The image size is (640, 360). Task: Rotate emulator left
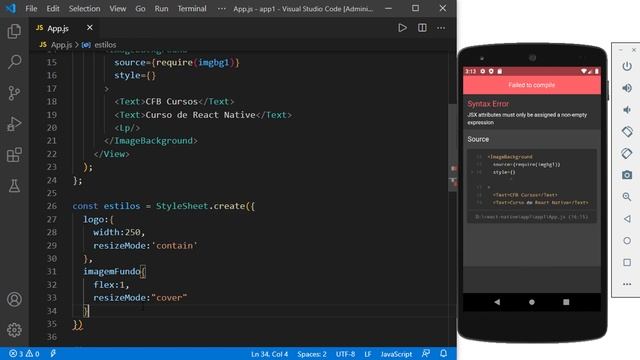[x=627, y=131]
